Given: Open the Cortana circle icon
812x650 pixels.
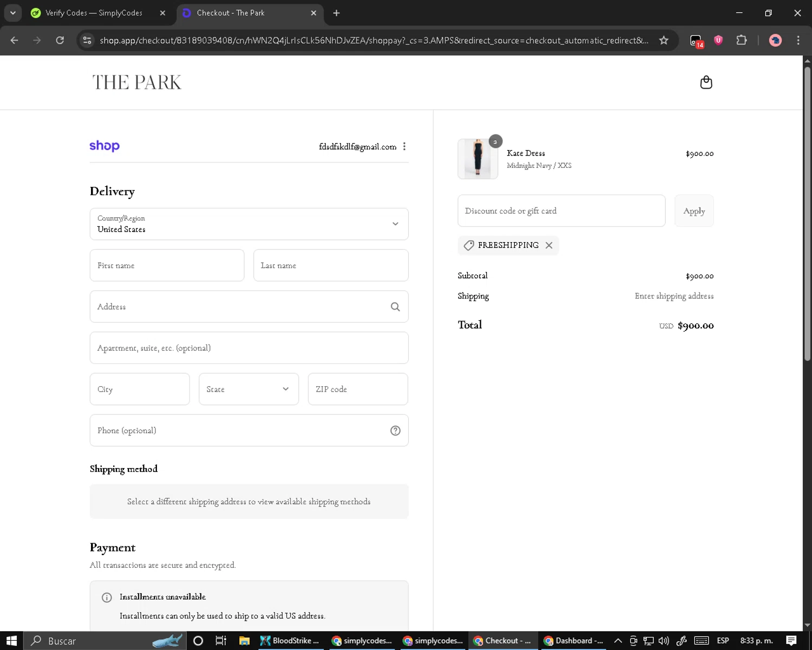Looking at the screenshot, I should (198, 641).
